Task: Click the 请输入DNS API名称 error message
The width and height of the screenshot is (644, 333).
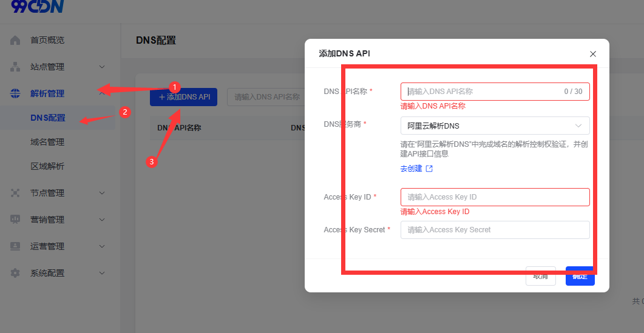Action: (433, 106)
